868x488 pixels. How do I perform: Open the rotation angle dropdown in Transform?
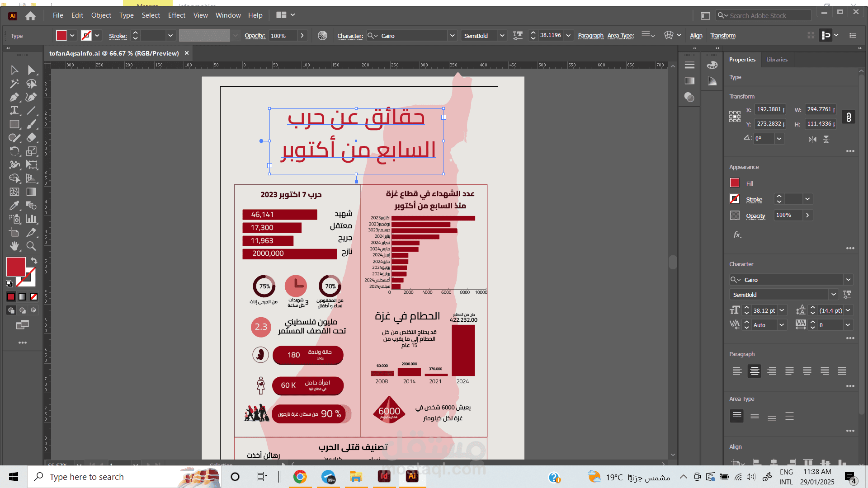pyautogui.click(x=779, y=139)
